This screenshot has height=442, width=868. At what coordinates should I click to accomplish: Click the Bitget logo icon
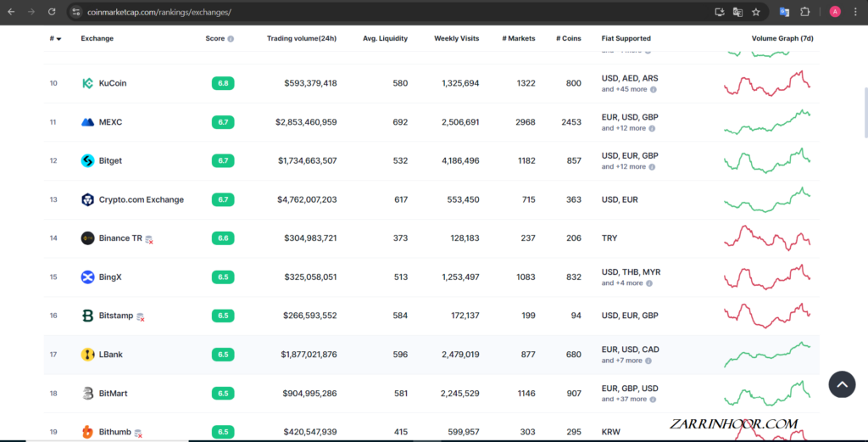87,161
